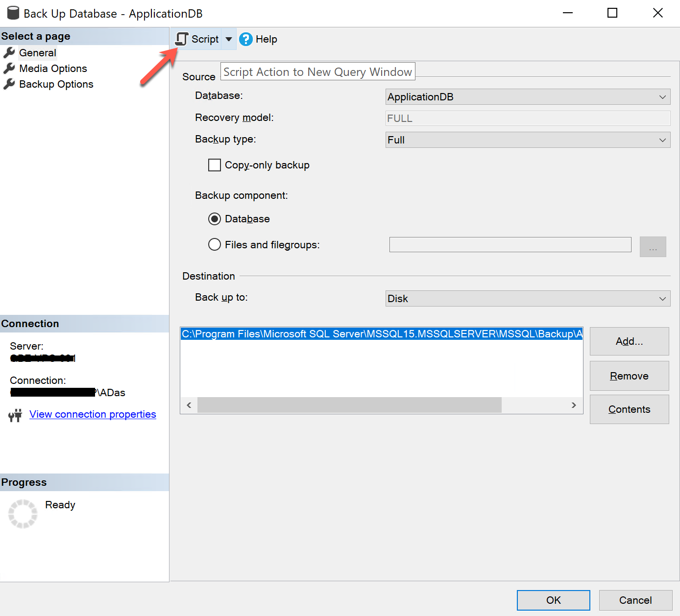Viewport: 680px width, 616px height.
Task: Click the Add button to add backup destination
Action: click(629, 341)
